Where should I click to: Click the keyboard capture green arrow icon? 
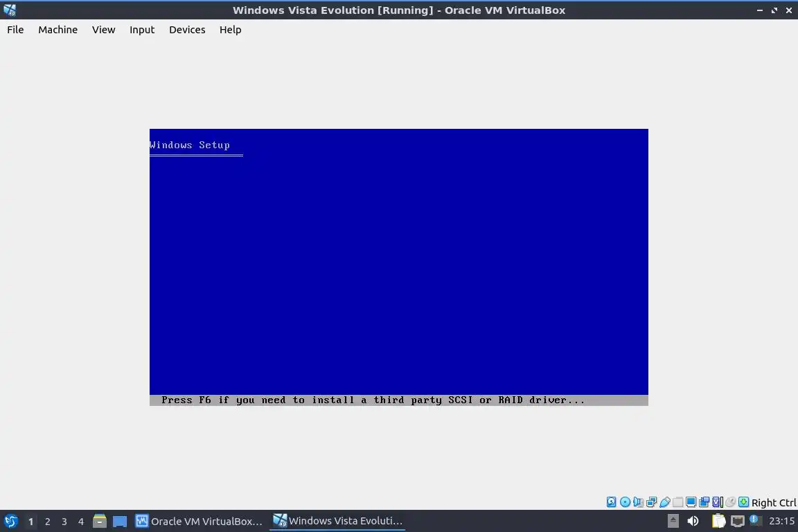(743, 502)
